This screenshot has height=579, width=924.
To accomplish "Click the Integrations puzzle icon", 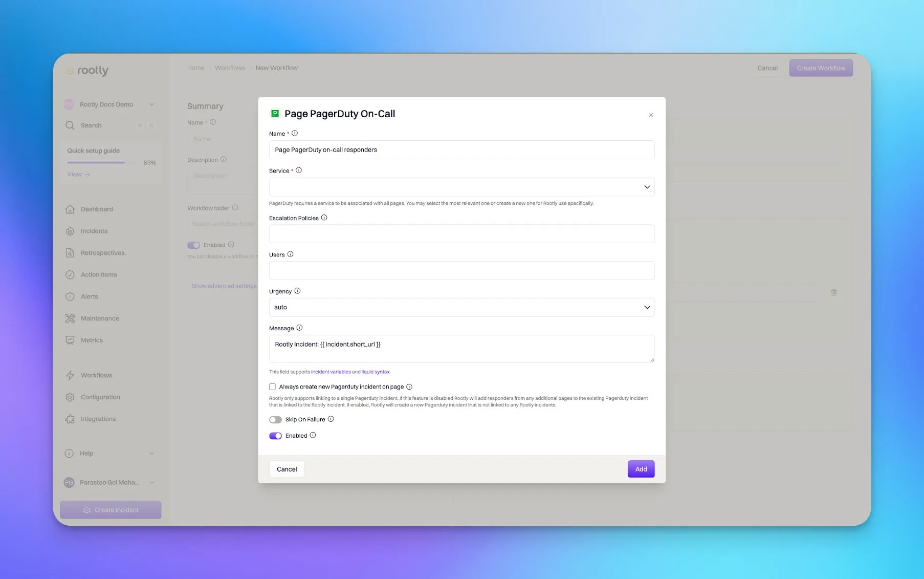I will tap(70, 419).
